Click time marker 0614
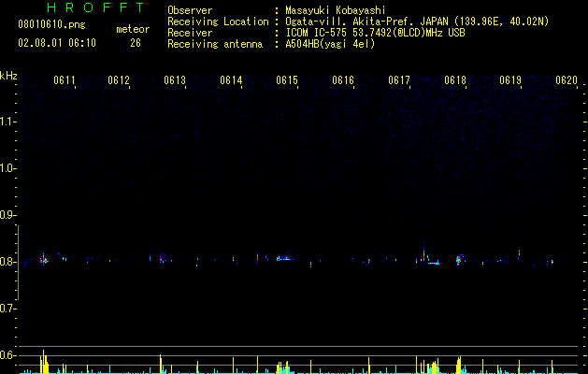Viewport: 588px width, 374px height. pyautogui.click(x=231, y=79)
